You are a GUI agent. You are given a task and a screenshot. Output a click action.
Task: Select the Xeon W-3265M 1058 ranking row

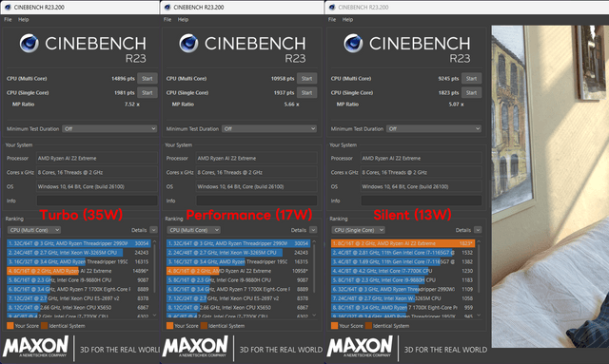(403, 298)
